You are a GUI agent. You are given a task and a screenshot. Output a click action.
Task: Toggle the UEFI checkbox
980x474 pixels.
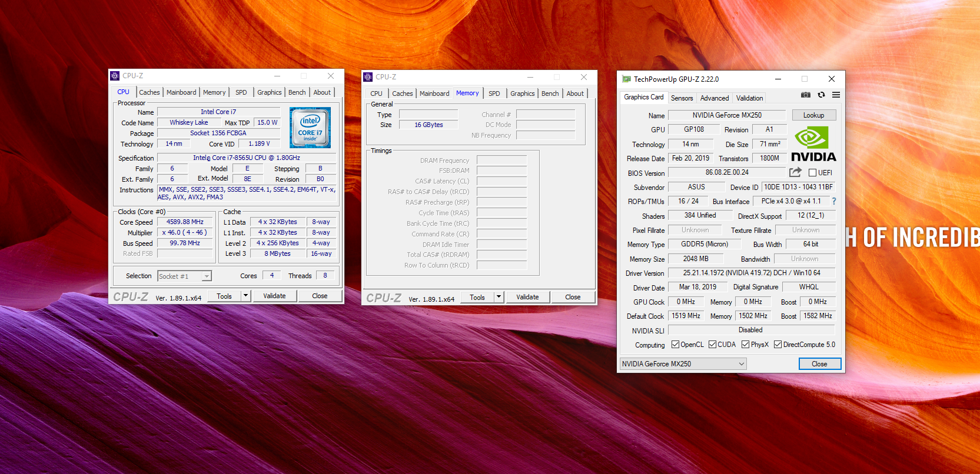812,173
